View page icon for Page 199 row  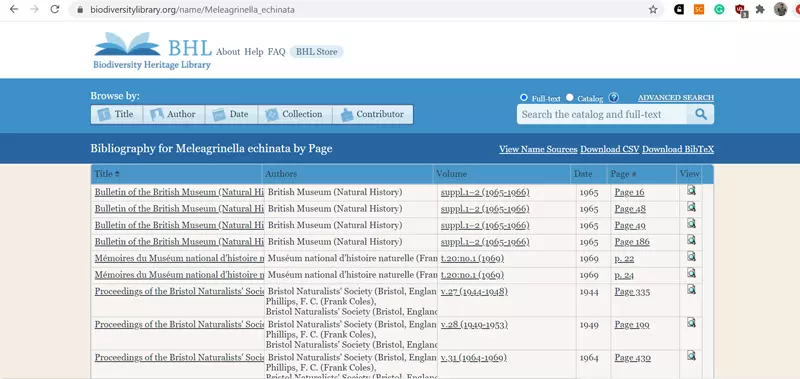coord(691,323)
